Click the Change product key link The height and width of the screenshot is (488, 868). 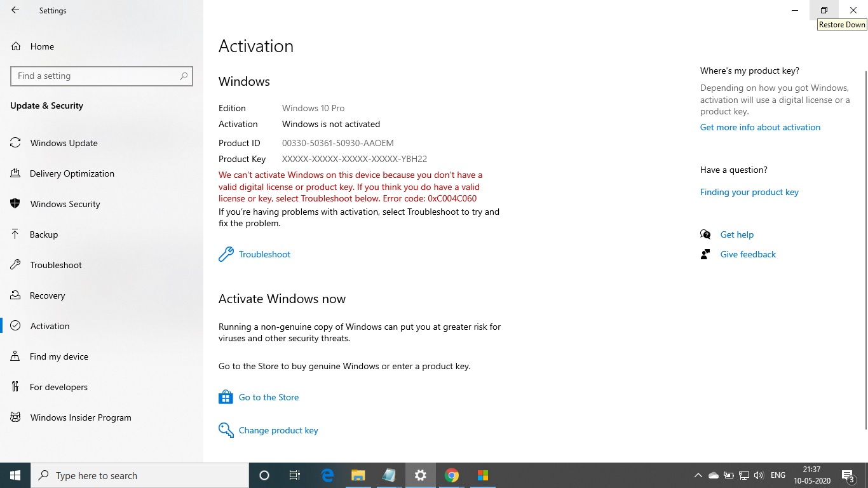[x=278, y=430]
